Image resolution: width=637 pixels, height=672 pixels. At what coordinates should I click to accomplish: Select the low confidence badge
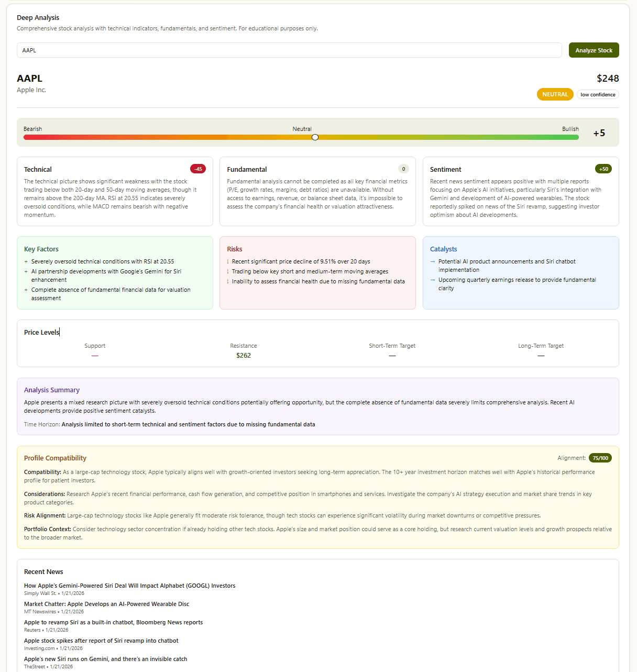pyautogui.click(x=598, y=95)
